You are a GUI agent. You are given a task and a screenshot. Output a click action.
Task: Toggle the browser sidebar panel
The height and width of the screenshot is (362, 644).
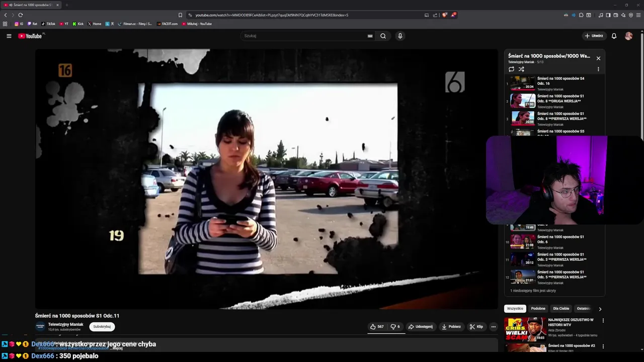point(608,15)
